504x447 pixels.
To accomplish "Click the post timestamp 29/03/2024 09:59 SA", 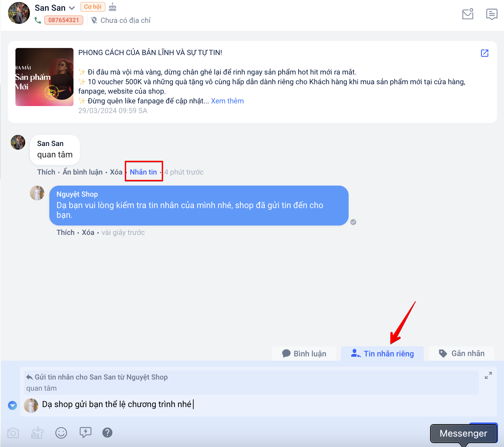I will point(113,111).
